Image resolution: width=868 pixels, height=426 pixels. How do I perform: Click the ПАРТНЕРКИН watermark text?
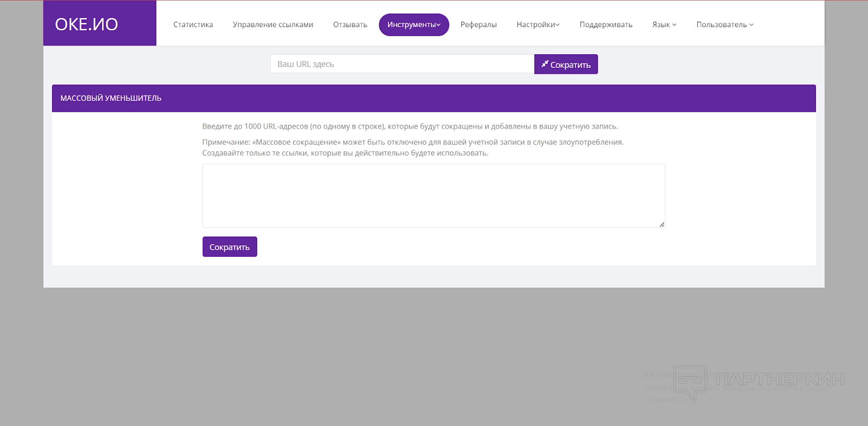(780, 379)
